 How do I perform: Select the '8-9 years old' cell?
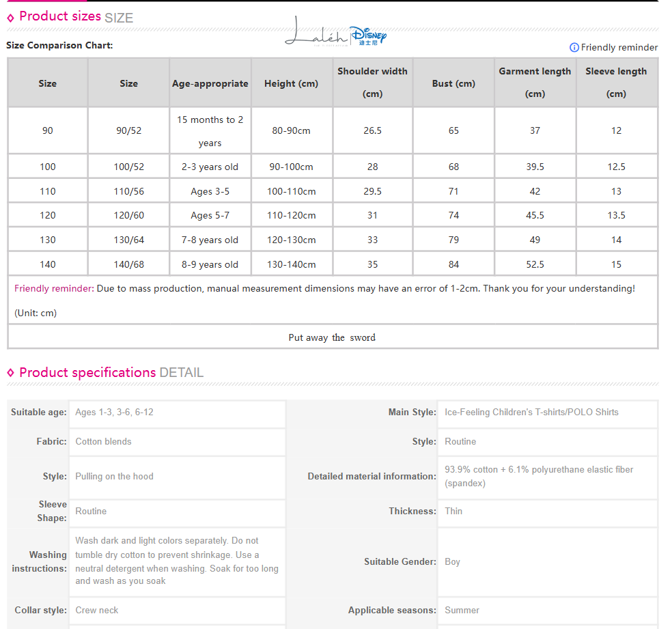[210, 264]
